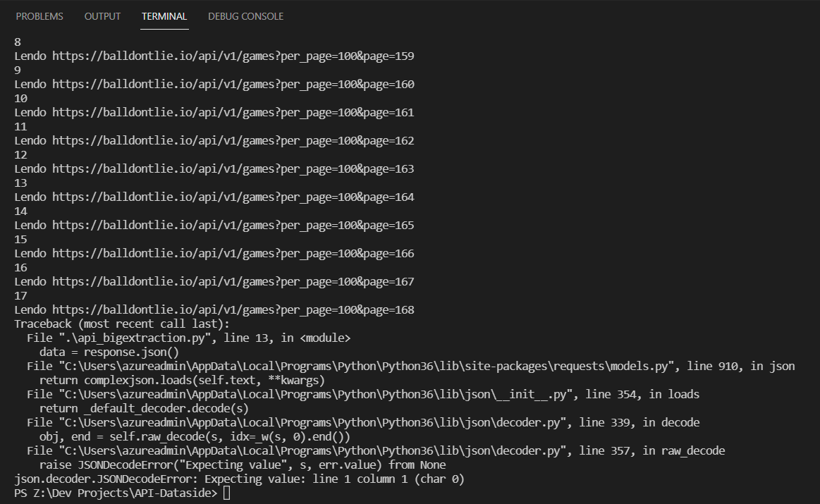Open the URL ending in page=165
This screenshot has height=504, width=820.
pyautogui.click(x=233, y=226)
